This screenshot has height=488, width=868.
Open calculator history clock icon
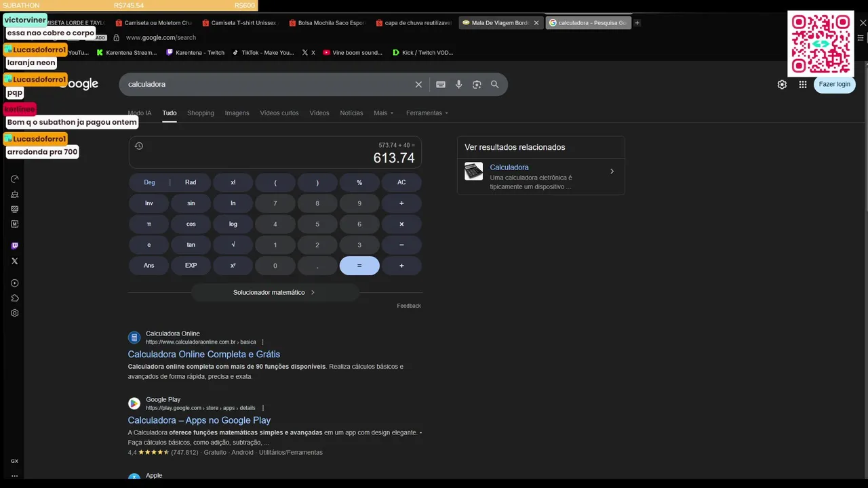click(x=139, y=146)
